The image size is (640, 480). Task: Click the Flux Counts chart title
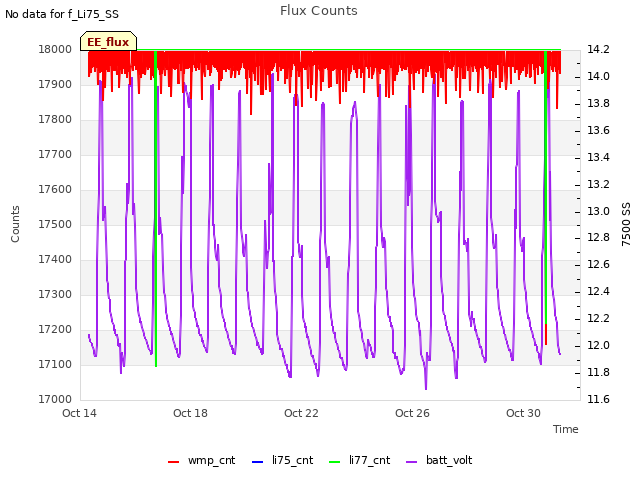(319, 11)
